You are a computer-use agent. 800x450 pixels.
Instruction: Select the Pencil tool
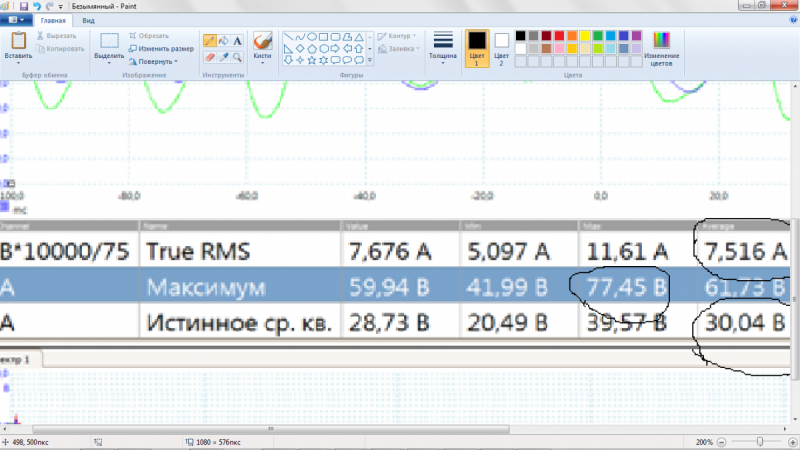(209, 41)
